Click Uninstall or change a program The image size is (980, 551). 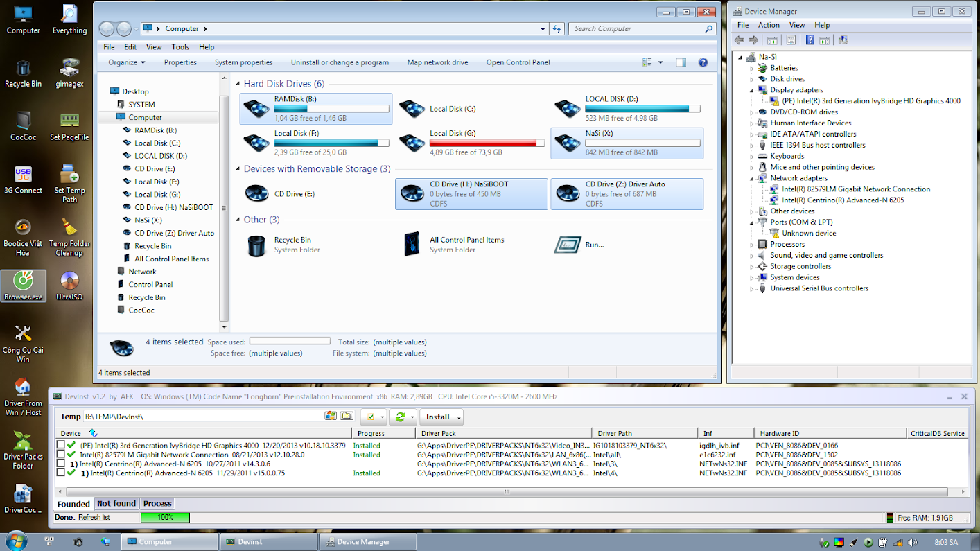(x=340, y=62)
